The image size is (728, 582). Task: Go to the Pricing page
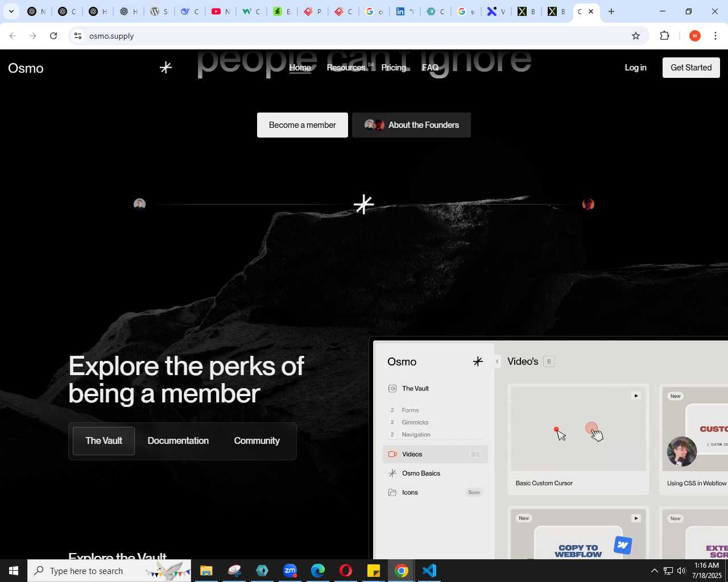(x=394, y=68)
